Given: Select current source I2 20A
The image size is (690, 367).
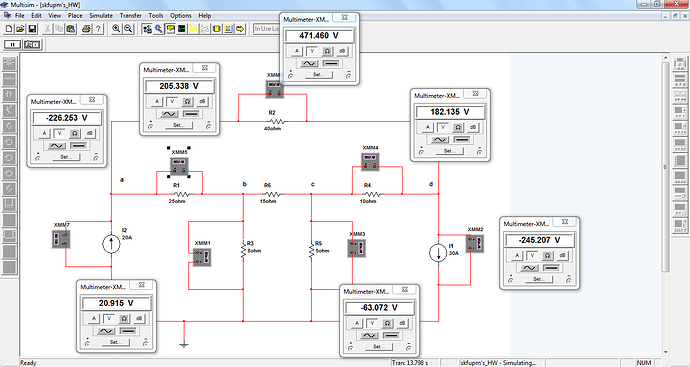Looking at the screenshot, I should pos(111,243).
